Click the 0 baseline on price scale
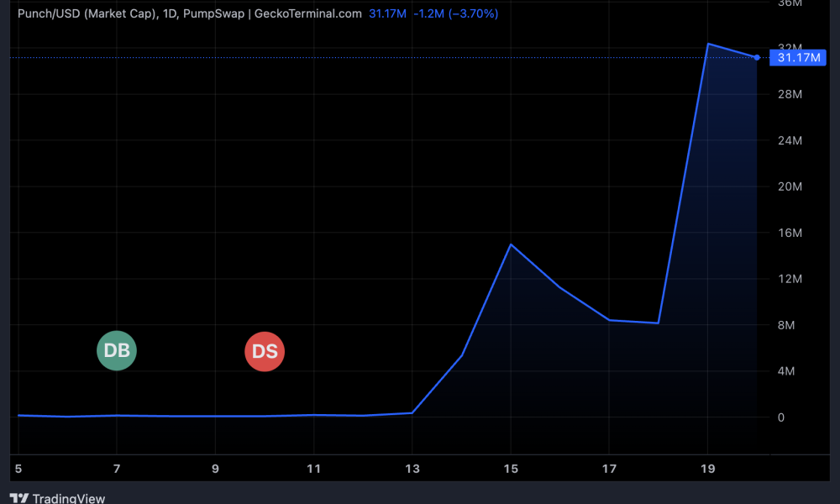The image size is (840, 504). tap(782, 417)
